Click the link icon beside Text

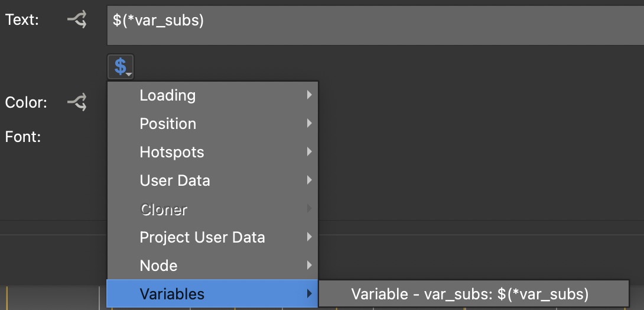tap(77, 20)
